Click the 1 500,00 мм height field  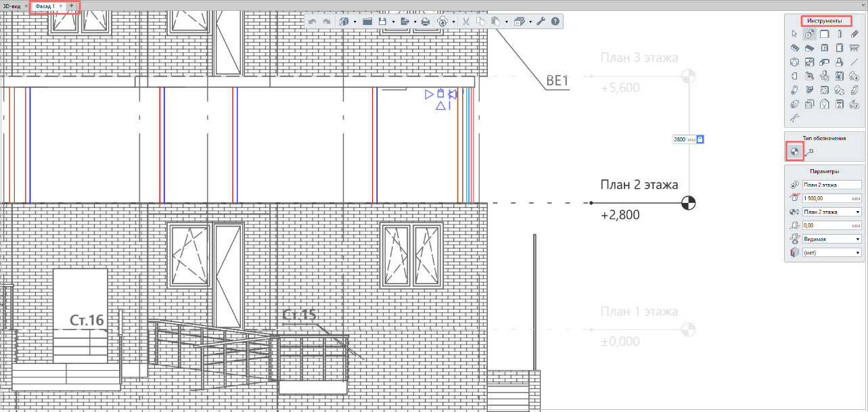(x=831, y=198)
